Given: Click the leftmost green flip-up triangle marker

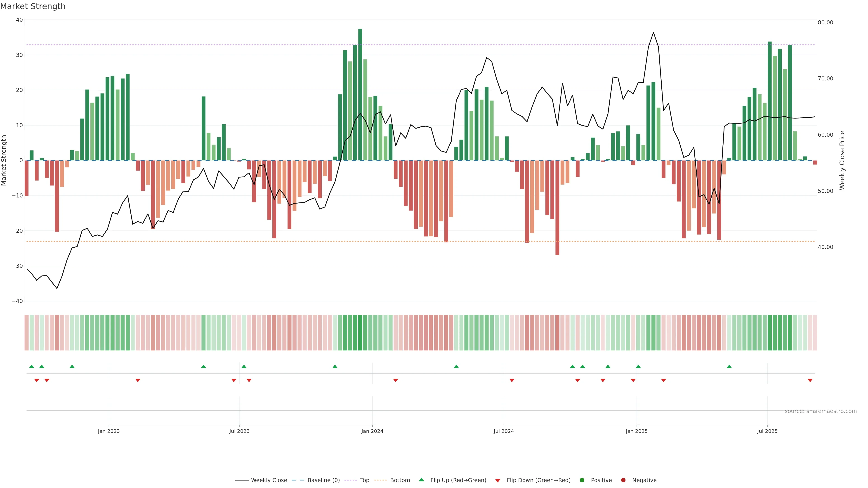Looking at the screenshot, I should coord(32,366).
